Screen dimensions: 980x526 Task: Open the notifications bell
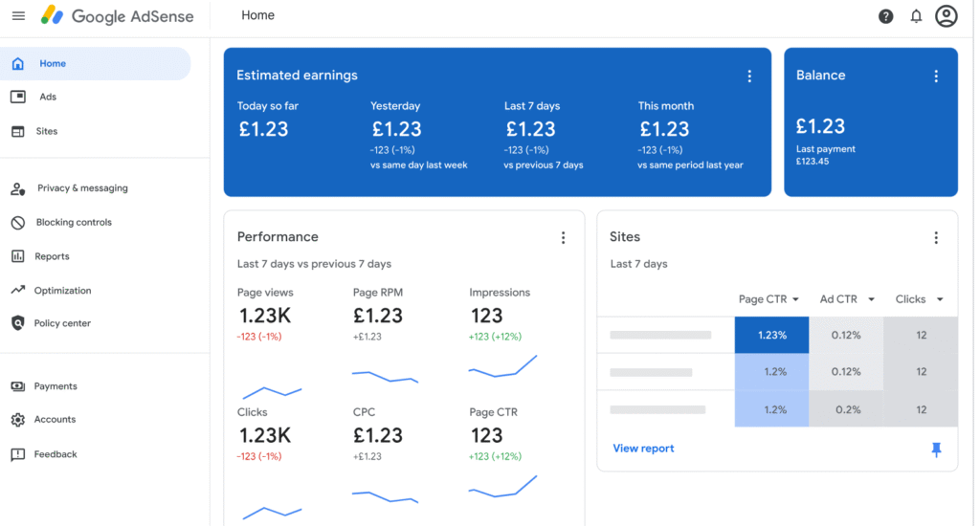pyautogui.click(x=916, y=16)
